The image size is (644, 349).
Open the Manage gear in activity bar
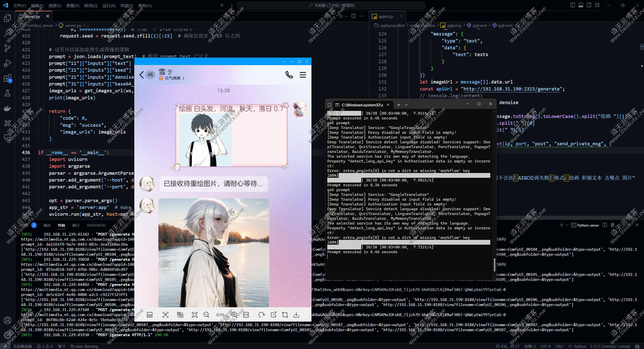point(8,335)
